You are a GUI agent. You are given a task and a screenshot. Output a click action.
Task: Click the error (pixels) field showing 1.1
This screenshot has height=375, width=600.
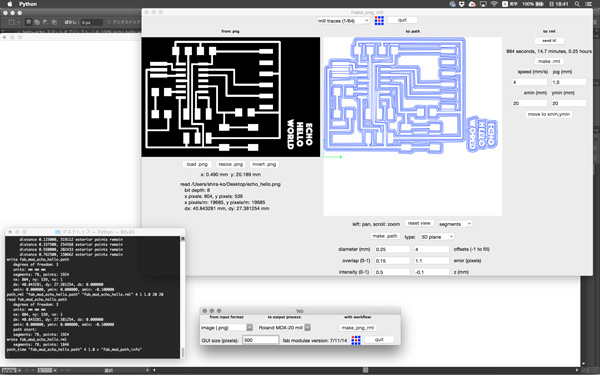(432, 261)
